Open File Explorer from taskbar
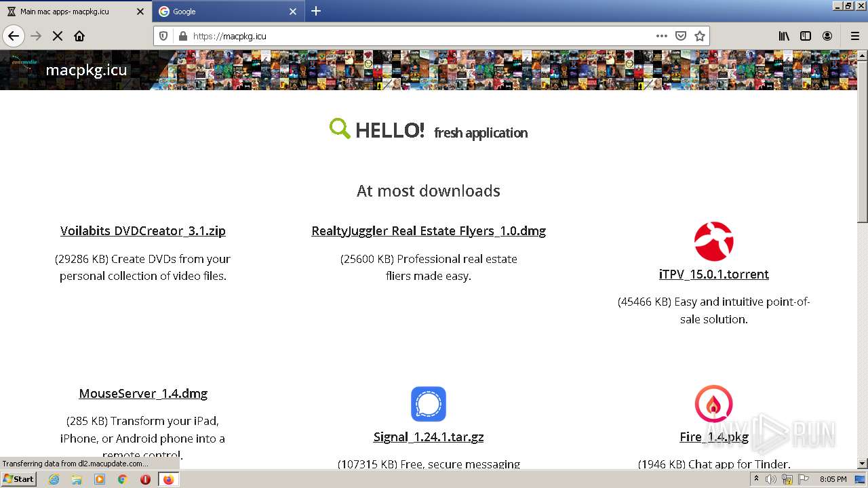 click(x=77, y=479)
